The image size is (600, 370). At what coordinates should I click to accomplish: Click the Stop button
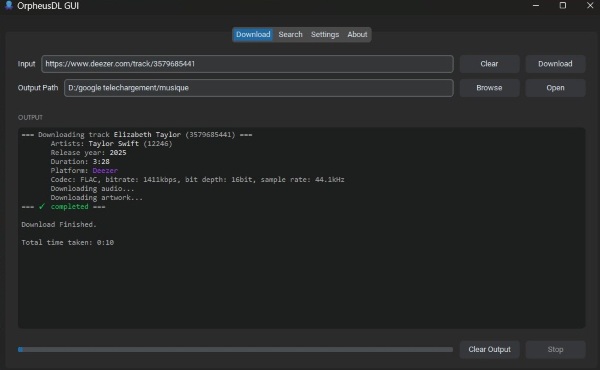click(555, 349)
